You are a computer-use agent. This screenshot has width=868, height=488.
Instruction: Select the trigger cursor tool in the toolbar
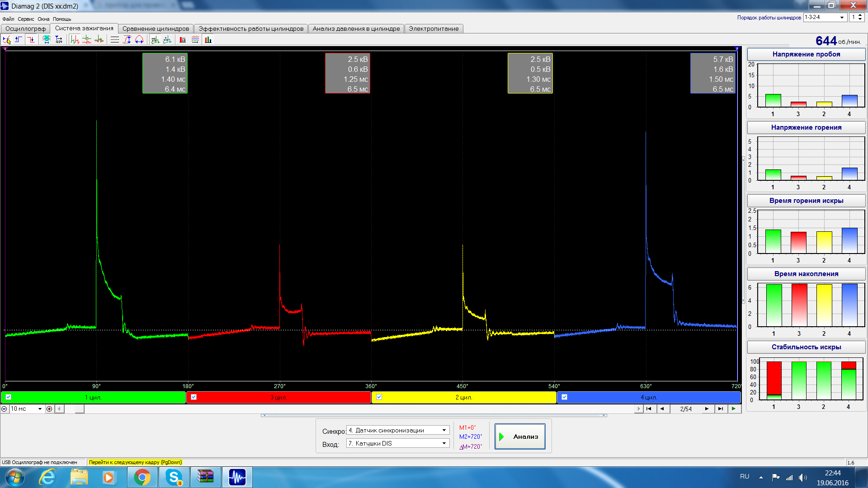(x=7, y=40)
